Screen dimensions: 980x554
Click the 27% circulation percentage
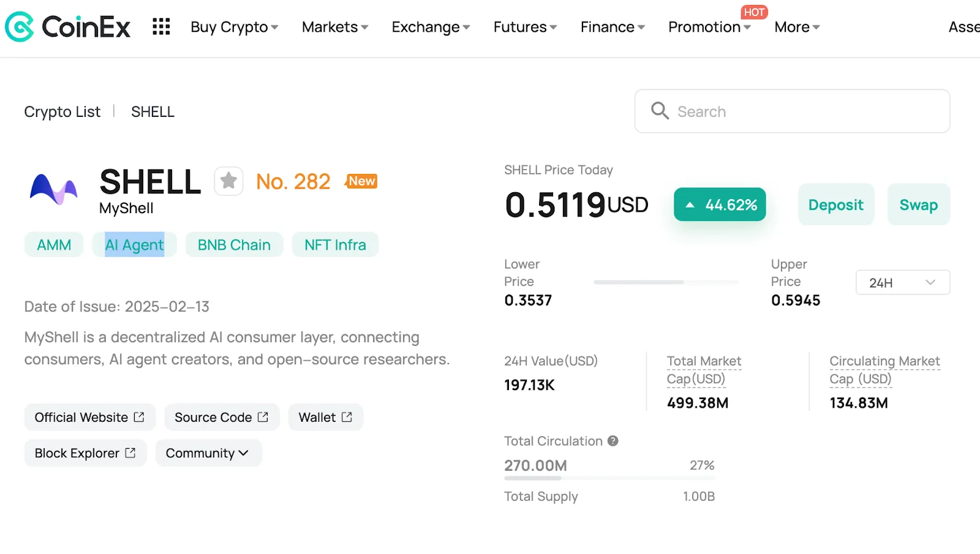click(x=702, y=465)
